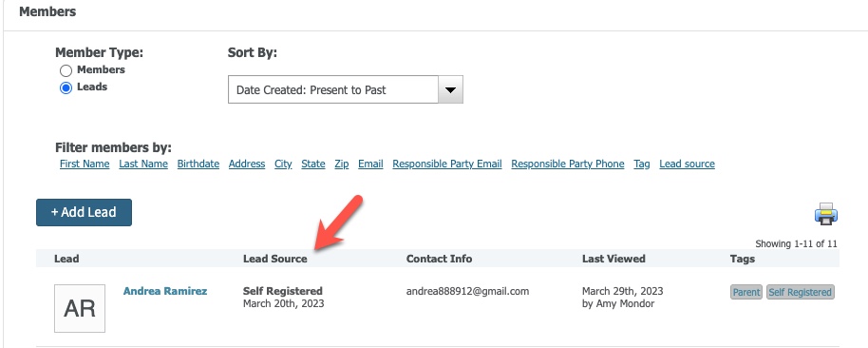Screen dimensions: 868x348
Task: Filter members by First Name
Action: click(x=85, y=164)
